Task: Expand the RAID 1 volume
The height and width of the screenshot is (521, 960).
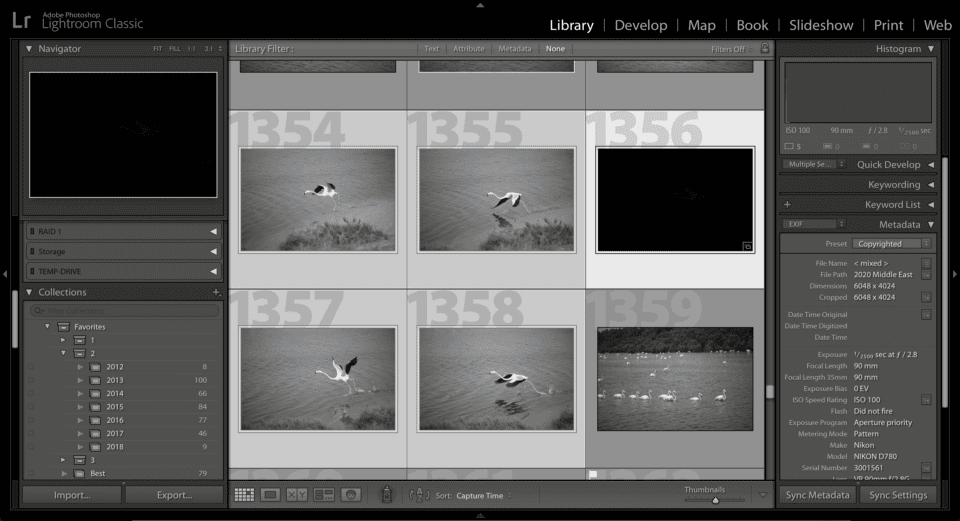Action: [213, 231]
